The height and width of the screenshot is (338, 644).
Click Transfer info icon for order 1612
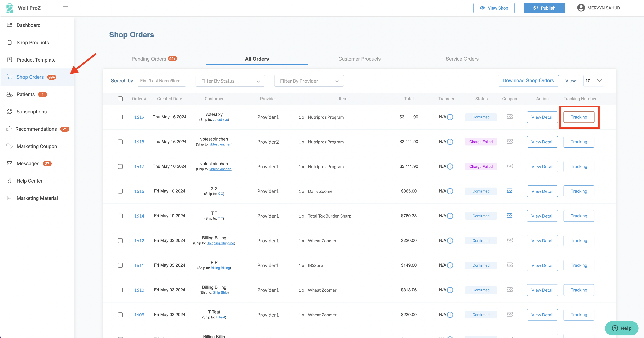click(450, 241)
